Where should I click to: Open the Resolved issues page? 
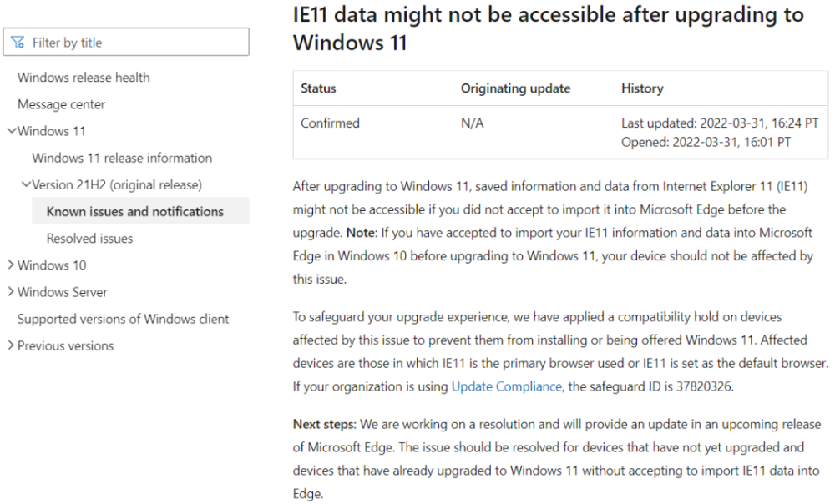[x=89, y=238]
